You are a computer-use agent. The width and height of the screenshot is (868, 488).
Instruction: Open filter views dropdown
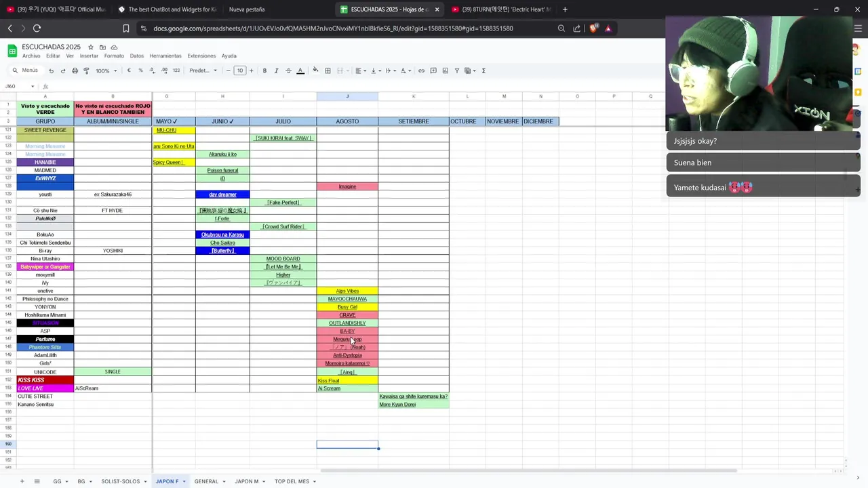coord(470,70)
